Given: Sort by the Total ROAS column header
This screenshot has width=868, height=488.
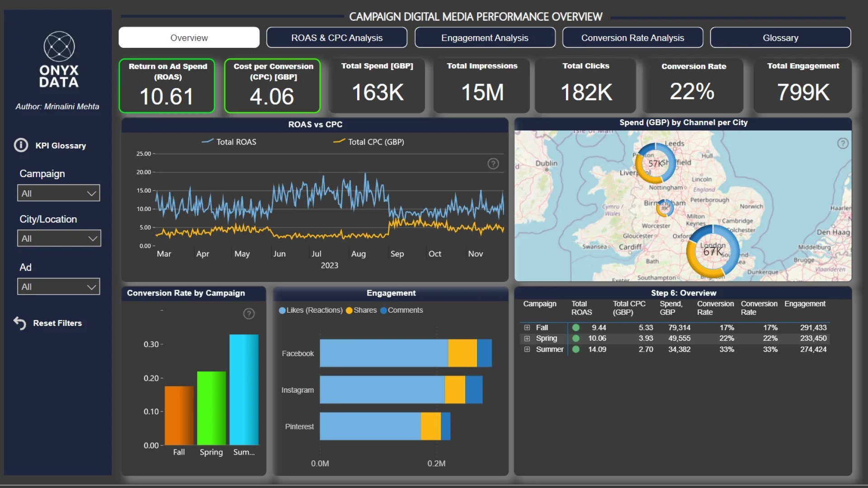Looking at the screenshot, I should coord(581,308).
